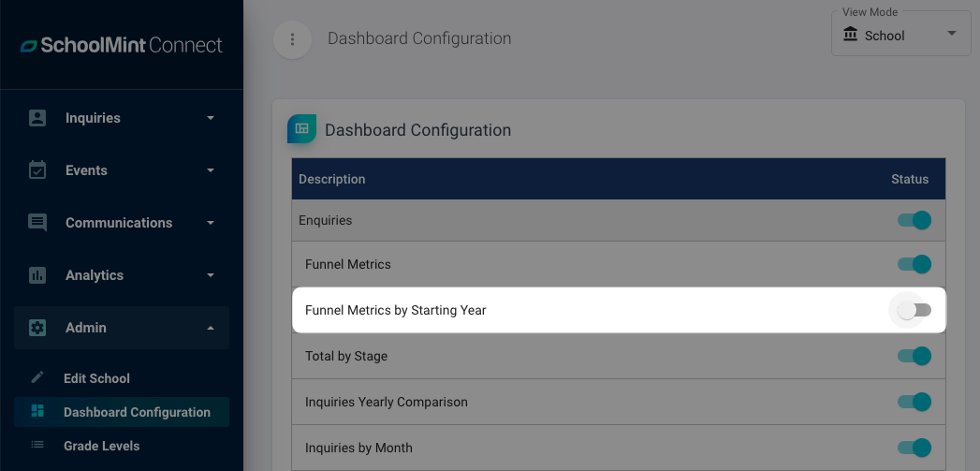Click the Dashboard Configuration card header icon
The image size is (980, 471).
click(x=302, y=129)
